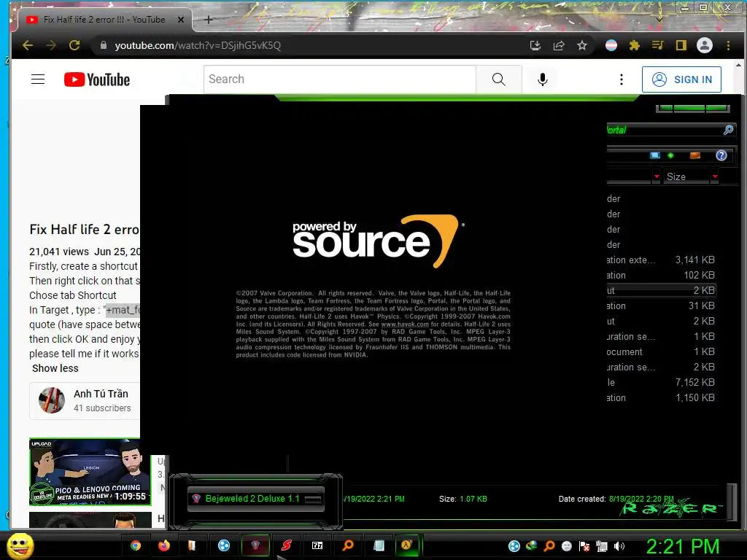
Task: Select the file row sized 7,152 KB
Action: (661, 382)
